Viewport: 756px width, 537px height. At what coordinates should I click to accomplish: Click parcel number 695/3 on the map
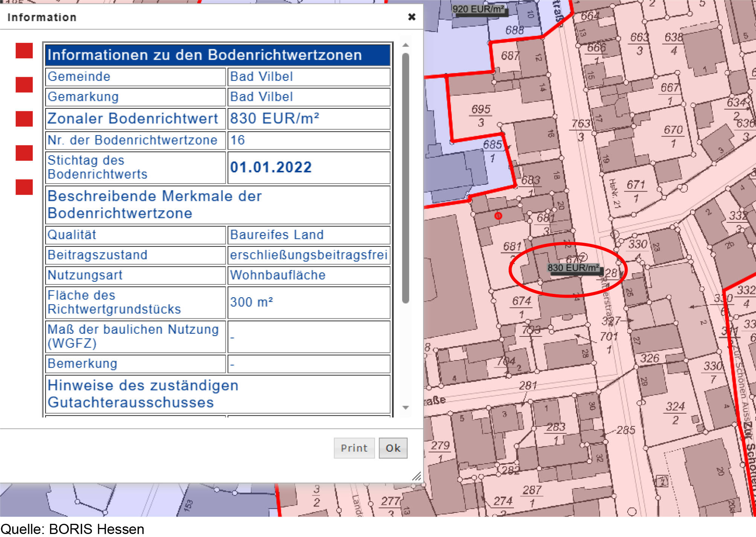click(481, 116)
